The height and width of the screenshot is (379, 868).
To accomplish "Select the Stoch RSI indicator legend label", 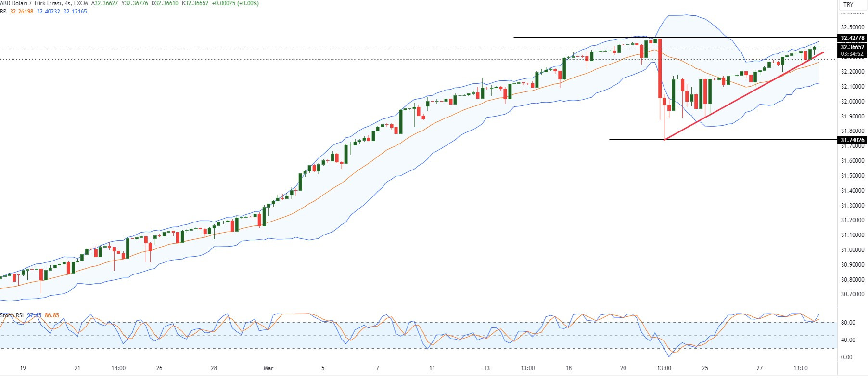I will click(x=12, y=315).
